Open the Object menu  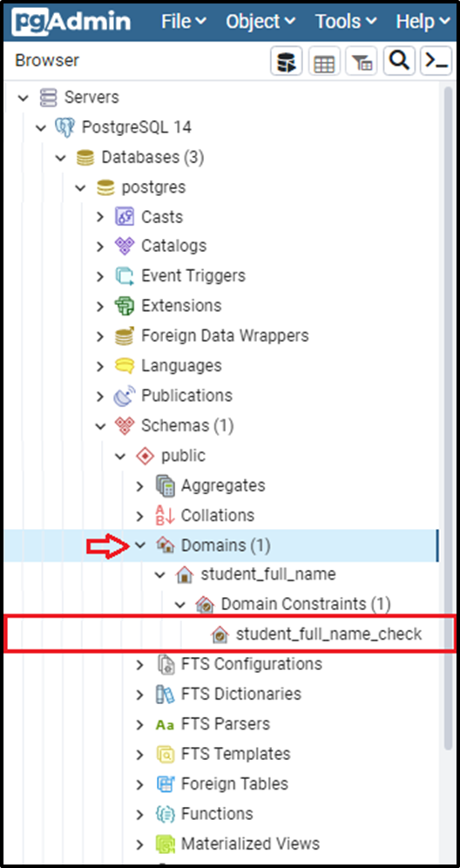tap(260, 22)
